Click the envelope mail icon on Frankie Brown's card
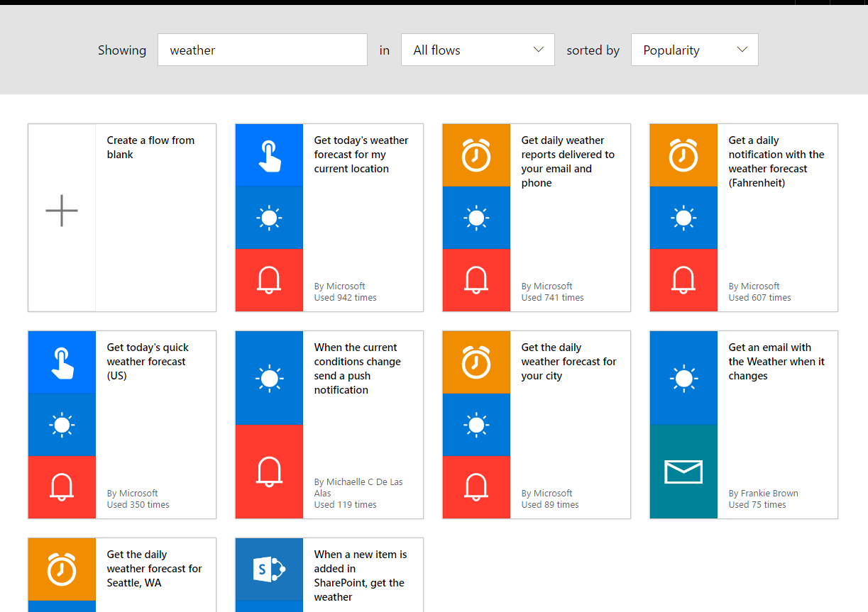The width and height of the screenshot is (868, 612). click(x=683, y=472)
